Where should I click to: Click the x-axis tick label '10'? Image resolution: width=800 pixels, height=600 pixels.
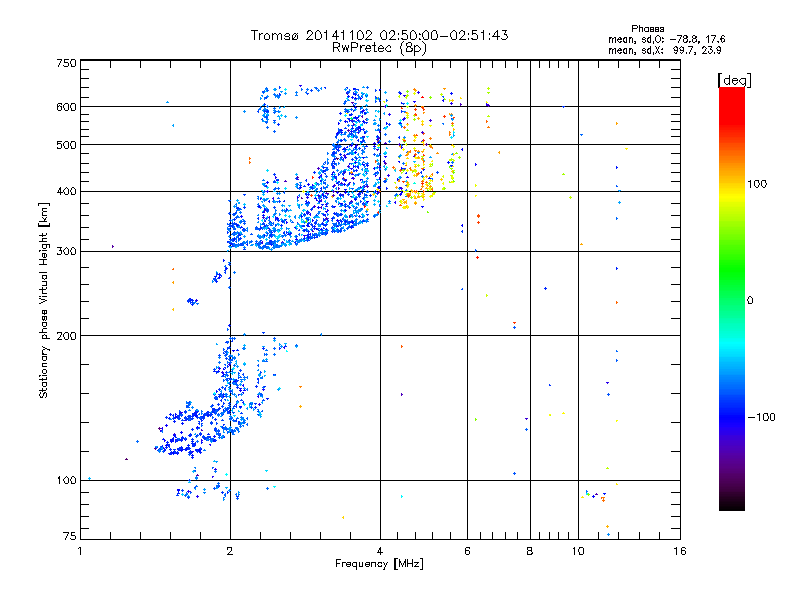tap(578, 551)
